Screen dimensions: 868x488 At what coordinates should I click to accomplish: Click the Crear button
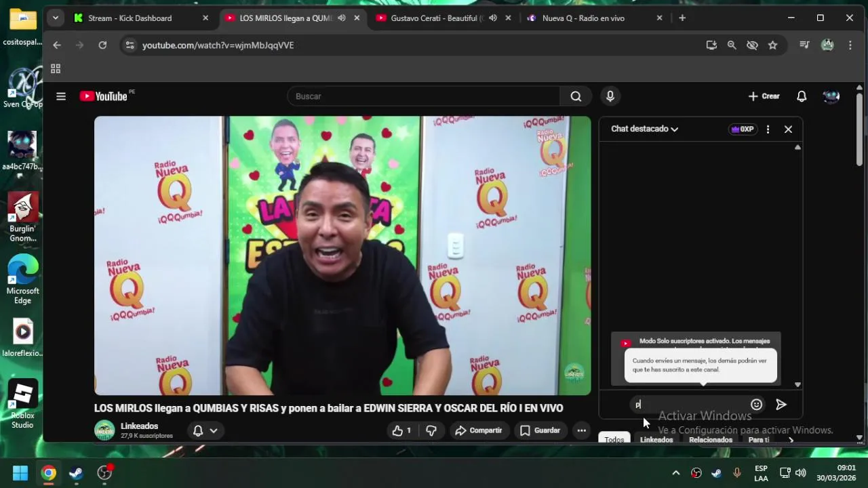(764, 96)
